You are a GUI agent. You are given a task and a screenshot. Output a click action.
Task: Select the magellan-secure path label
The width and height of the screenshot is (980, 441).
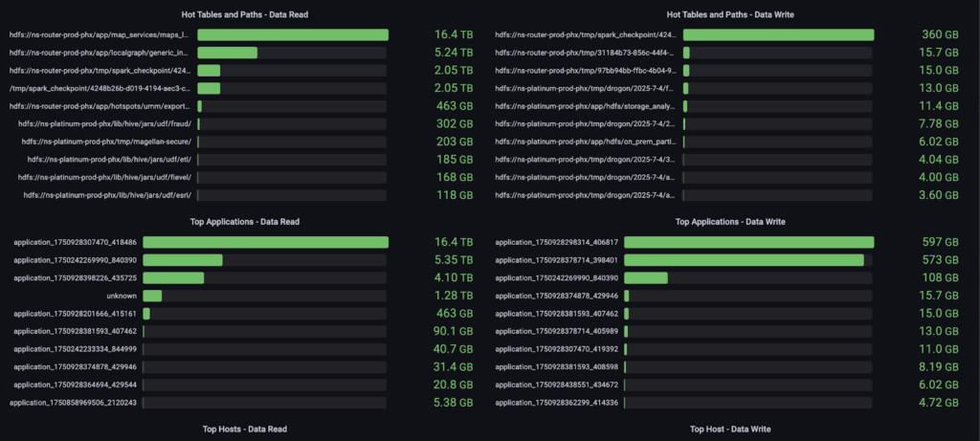(x=104, y=142)
